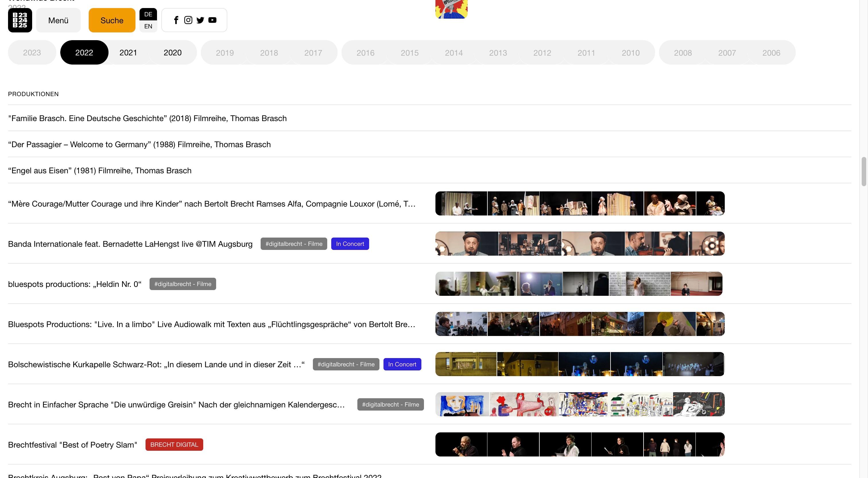868x478 pixels.
Task: Click #digitalbrecht - Filme tag on Heldin Nr. 0
Action: point(183,284)
